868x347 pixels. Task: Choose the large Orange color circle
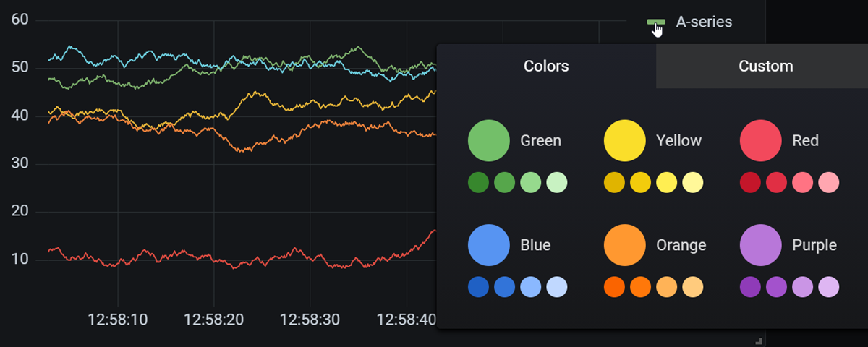pos(624,246)
